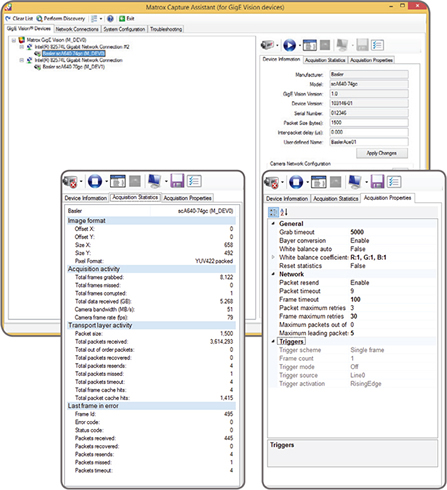The width and height of the screenshot is (447, 490).
Task: Select the Troubleshooting tab
Action: pos(166,29)
